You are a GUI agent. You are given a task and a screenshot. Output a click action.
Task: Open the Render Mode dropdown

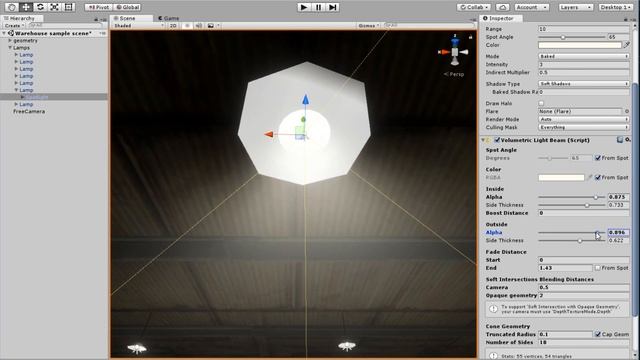(x=584, y=119)
